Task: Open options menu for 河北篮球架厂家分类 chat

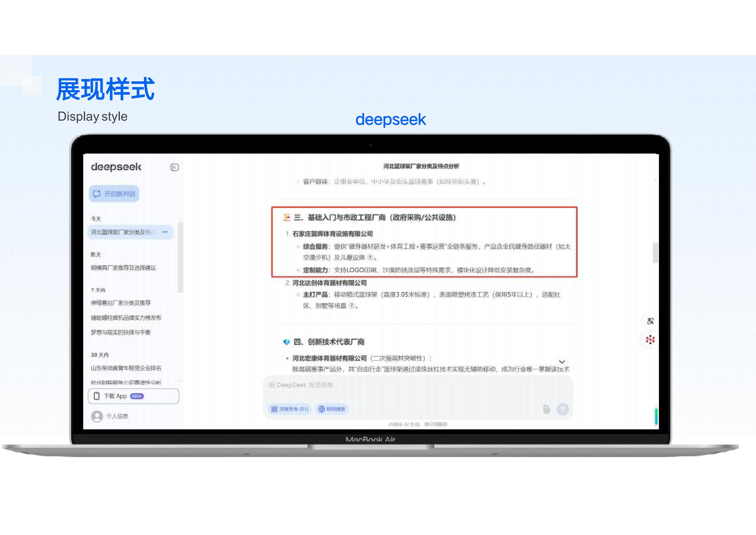Action: pyautogui.click(x=165, y=232)
